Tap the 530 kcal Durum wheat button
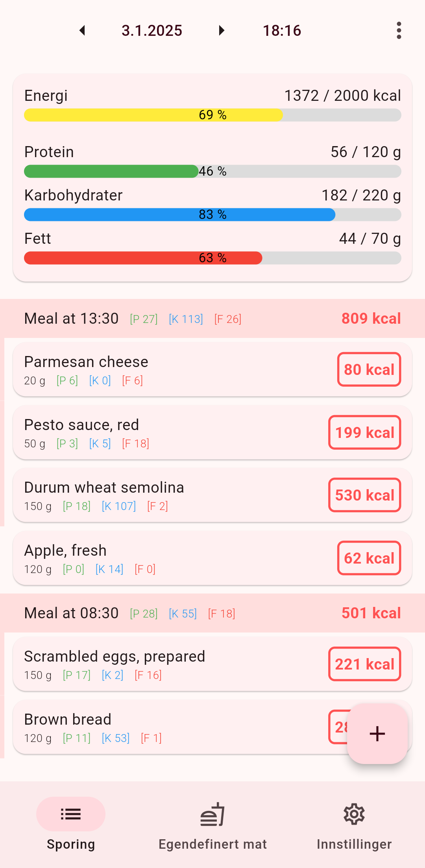 364,495
